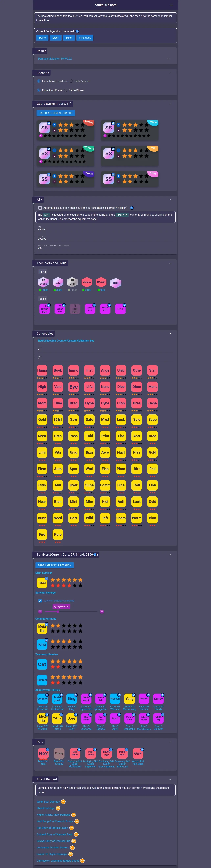Select the TB Drone tech part
Image resolution: width=211 pixels, height=868 pixels.
click(43, 282)
